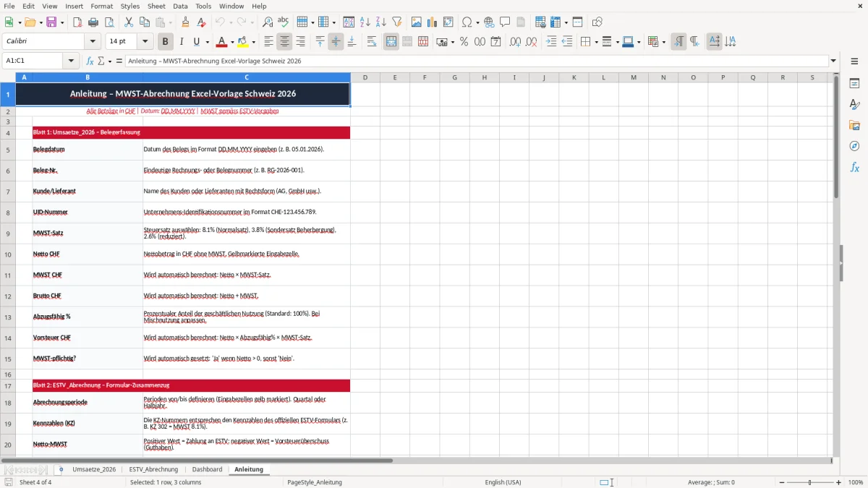Increase indent of cell content
Viewport: 868px width, 488px height.
tap(551, 42)
